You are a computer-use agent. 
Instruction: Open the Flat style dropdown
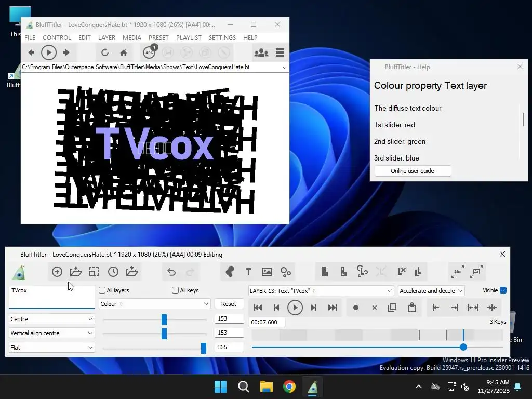point(51,348)
